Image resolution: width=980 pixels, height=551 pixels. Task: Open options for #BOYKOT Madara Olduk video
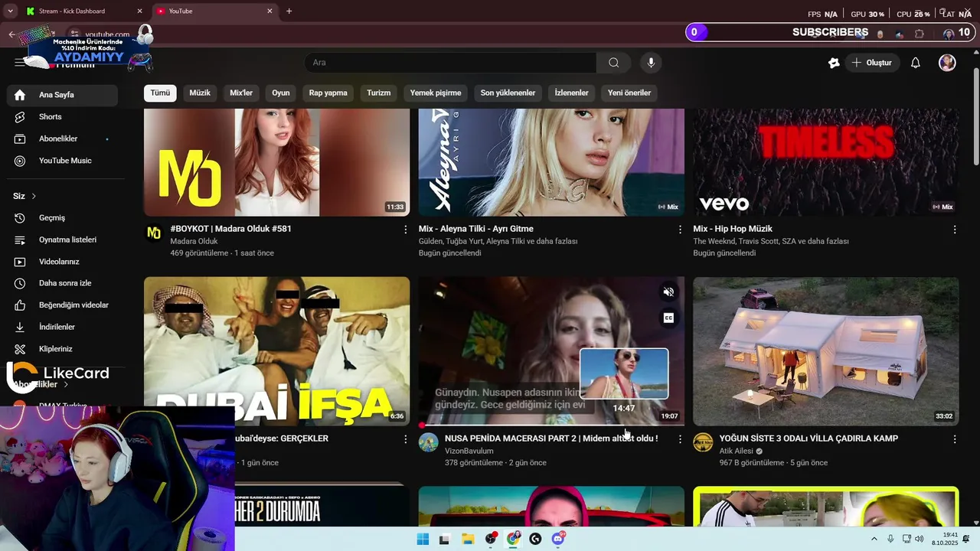point(405,229)
